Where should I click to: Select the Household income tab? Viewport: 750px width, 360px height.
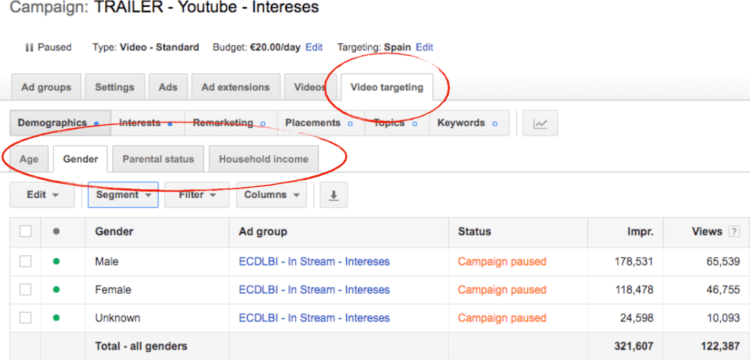264,159
